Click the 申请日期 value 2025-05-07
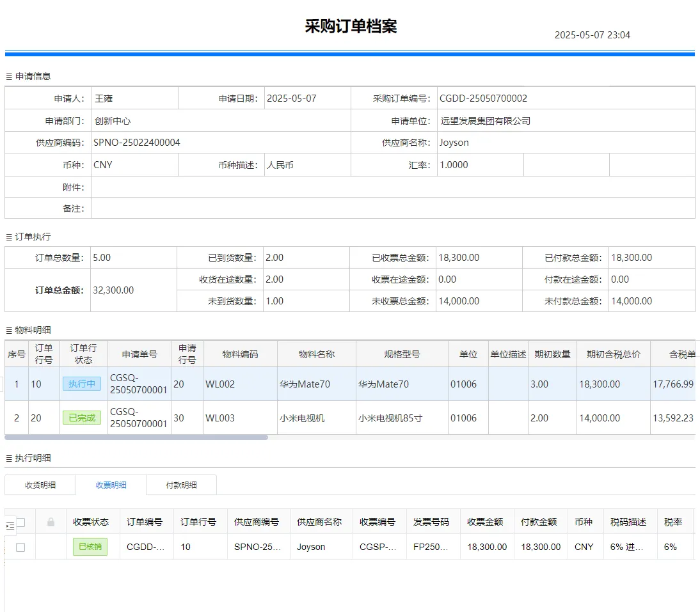 point(292,98)
